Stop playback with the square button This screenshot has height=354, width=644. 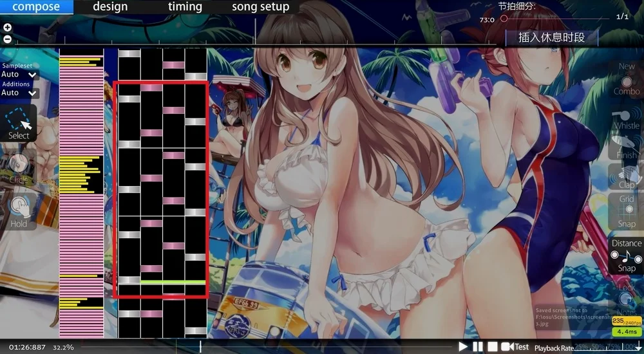[x=493, y=347]
